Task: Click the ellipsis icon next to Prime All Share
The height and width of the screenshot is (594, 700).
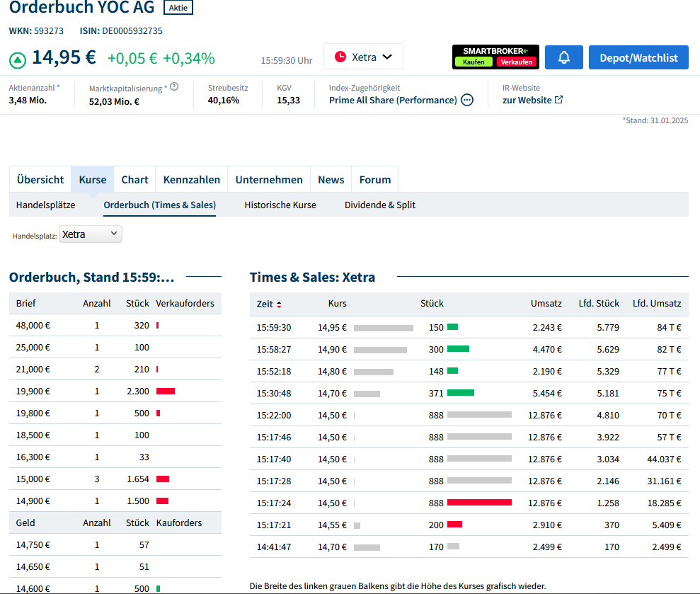Action: tap(467, 100)
